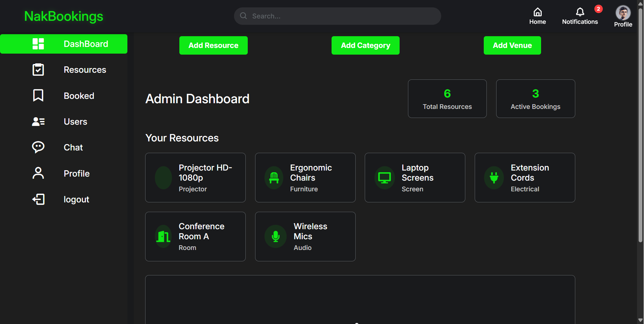Click the logout arrow icon
The width and height of the screenshot is (644, 324).
click(x=38, y=199)
